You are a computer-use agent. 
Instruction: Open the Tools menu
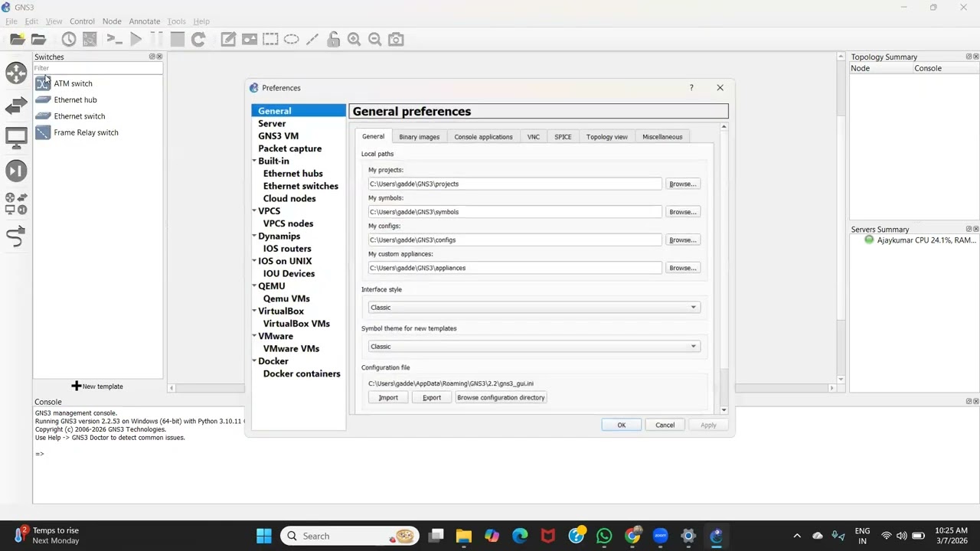pos(177,21)
